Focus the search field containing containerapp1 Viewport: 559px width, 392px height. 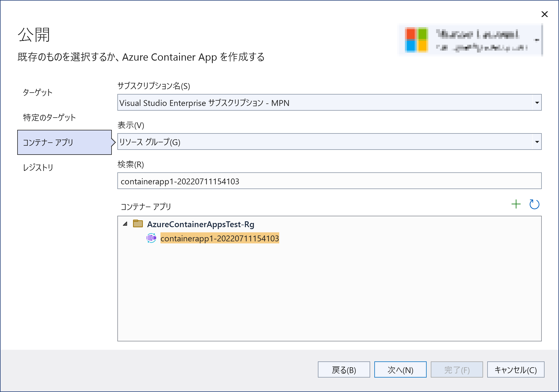point(329,181)
